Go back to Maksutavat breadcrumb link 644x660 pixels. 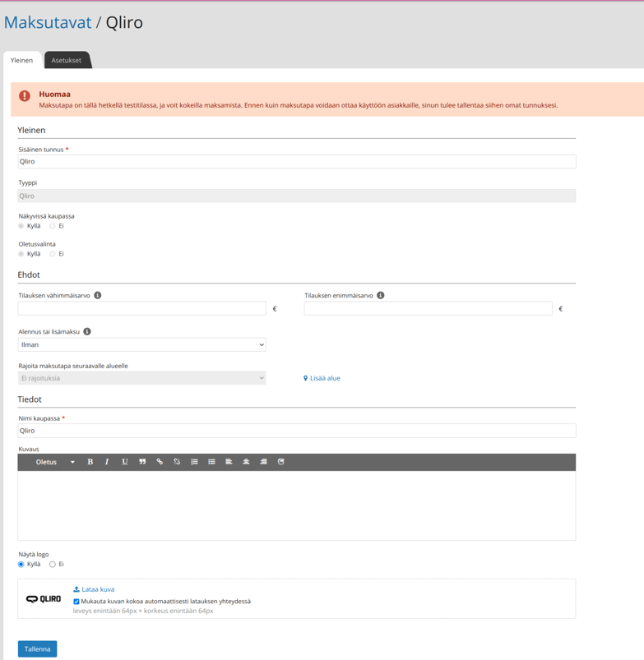48,22
